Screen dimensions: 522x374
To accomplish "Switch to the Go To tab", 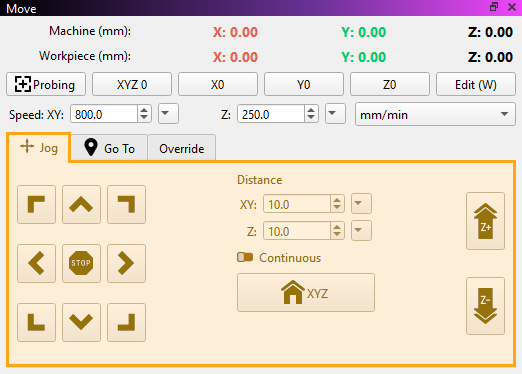I will tap(109, 148).
